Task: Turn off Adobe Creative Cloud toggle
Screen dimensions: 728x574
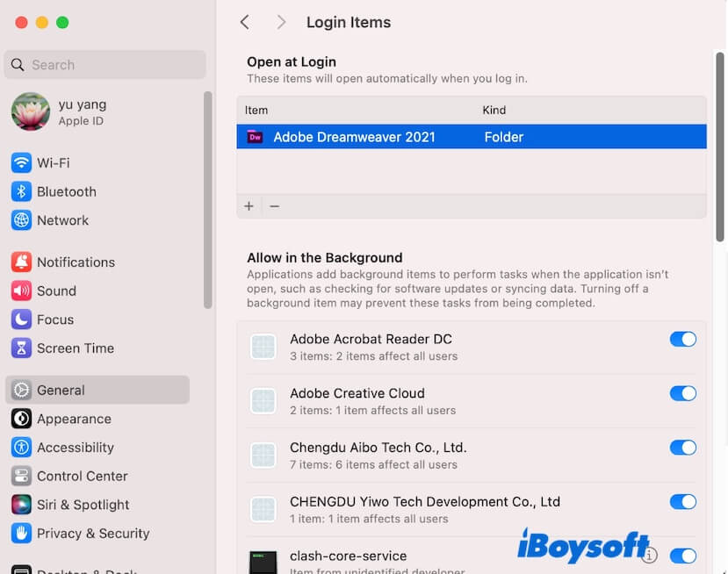Action: [682, 393]
